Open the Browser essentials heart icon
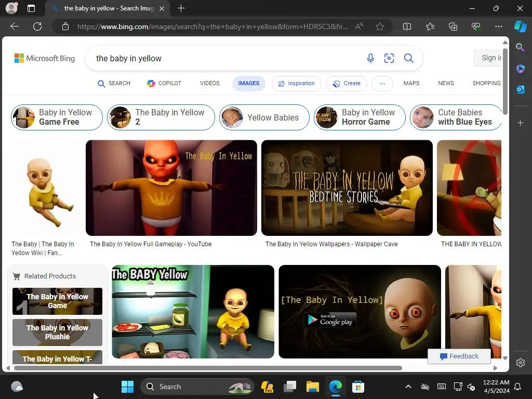The width and height of the screenshot is (532, 399). click(x=476, y=26)
